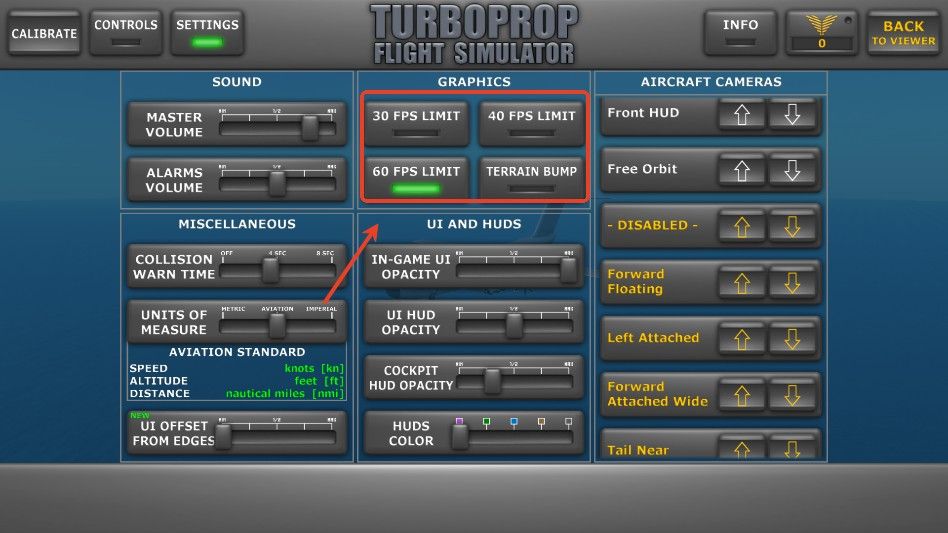Move Front HUD camera up with arrow
The height and width of the screenshot is (533, 948).
(741, 115)
